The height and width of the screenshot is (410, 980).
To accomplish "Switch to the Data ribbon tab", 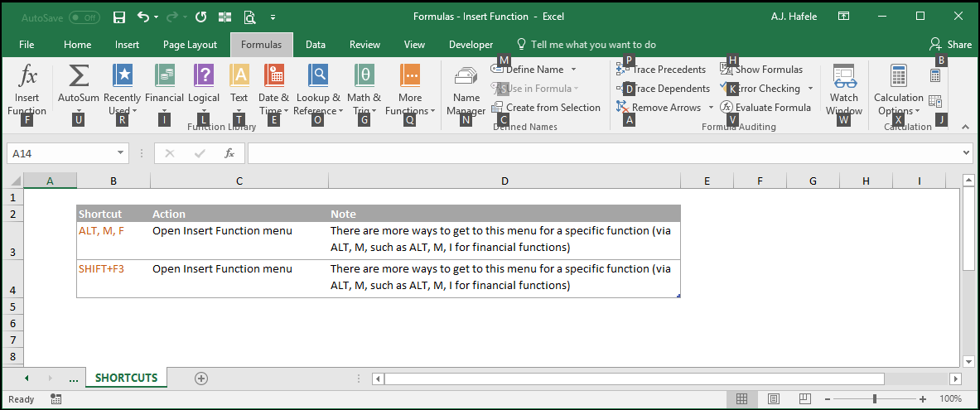I will 316,45.
